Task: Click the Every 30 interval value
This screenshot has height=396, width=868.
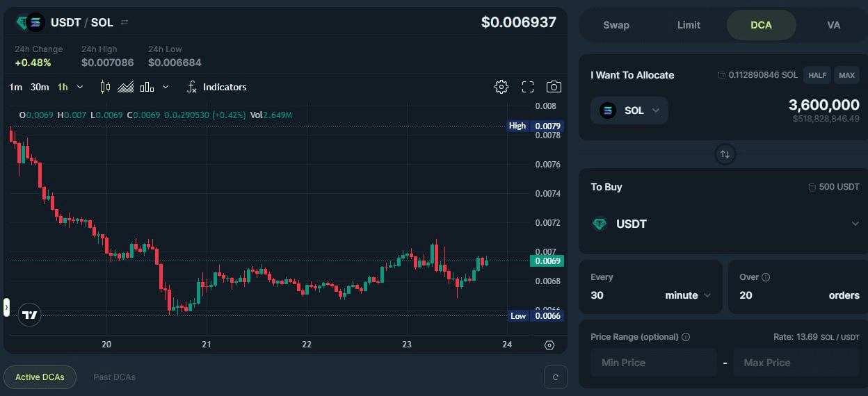Action: [597, 295]
